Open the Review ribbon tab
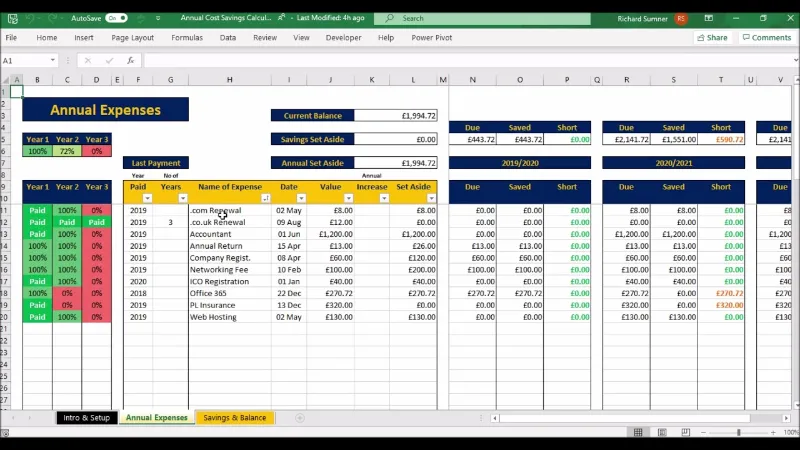 tap(265, 38)
